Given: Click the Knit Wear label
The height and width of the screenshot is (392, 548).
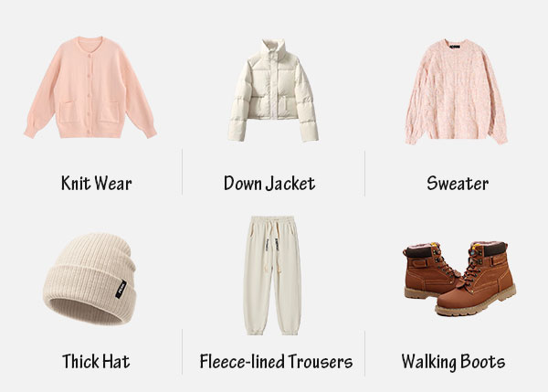Looking at the screenshot, I should 97,184.
